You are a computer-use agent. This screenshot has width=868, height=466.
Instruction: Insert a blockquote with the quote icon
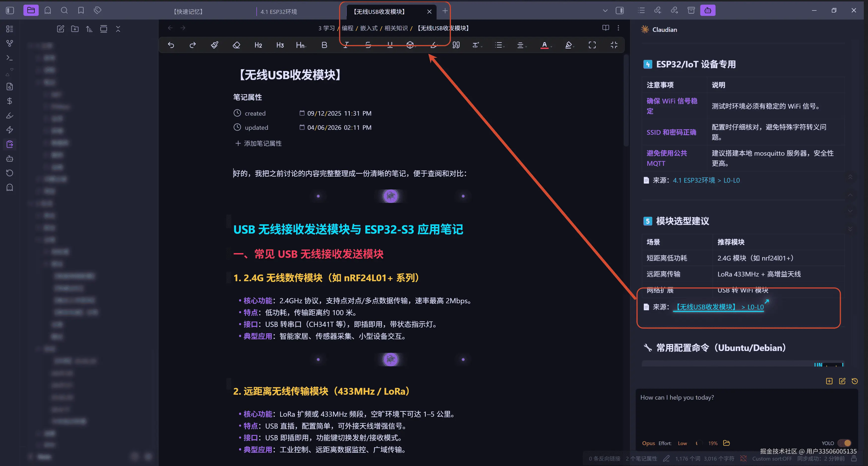[456, 45]
